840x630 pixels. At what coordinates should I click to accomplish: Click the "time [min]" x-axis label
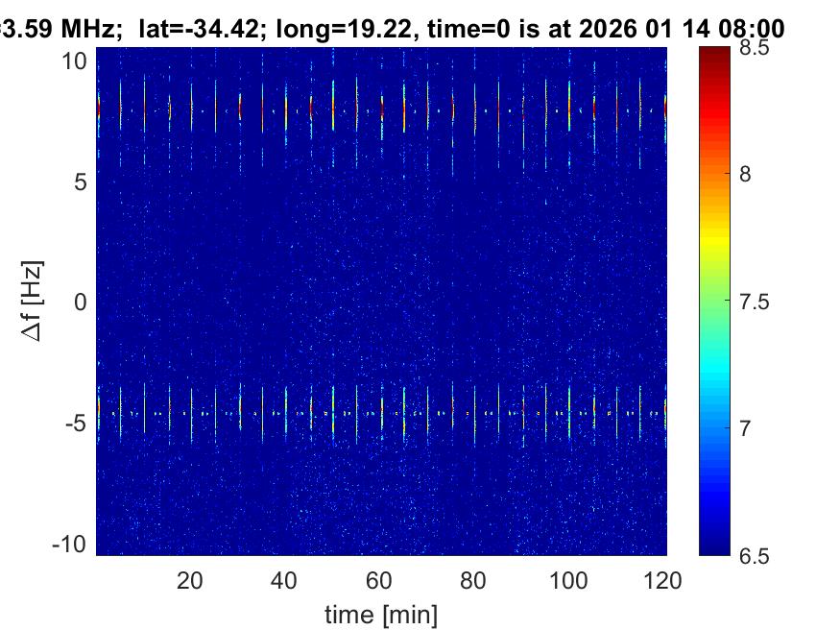(381, 612)
